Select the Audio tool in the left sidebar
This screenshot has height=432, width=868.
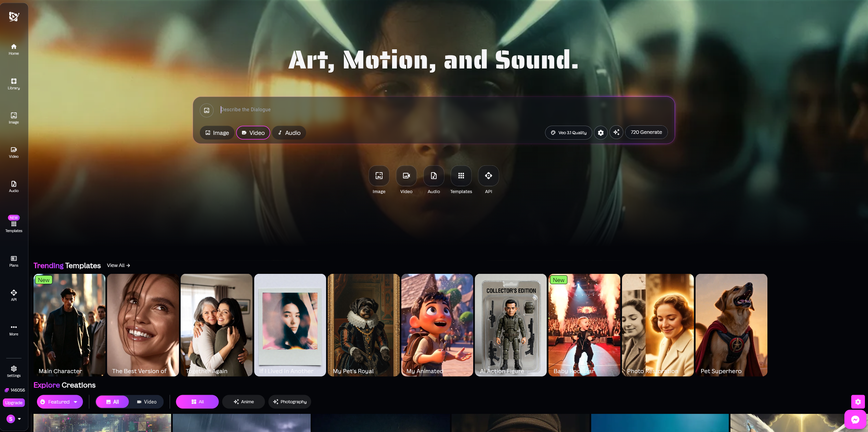[x=13, y=186]
